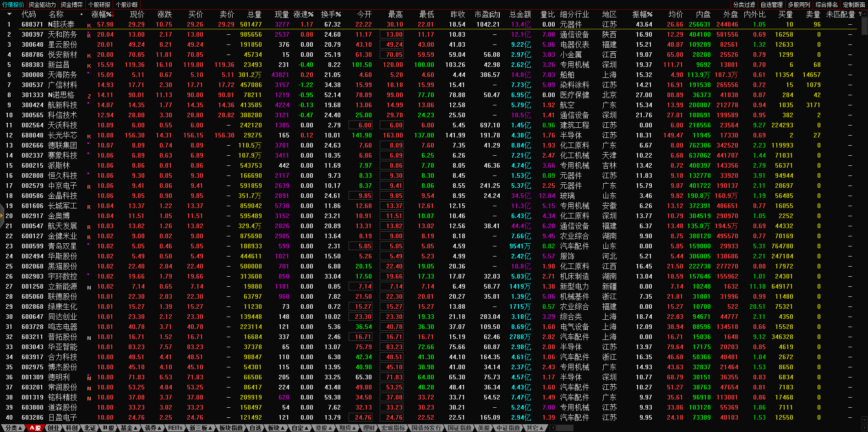The width and height of the screenshot is (868, 432).
Task: Expand 基金 dropdown tab at bottom
Action: pyautogui.click(x=129, y=428)
